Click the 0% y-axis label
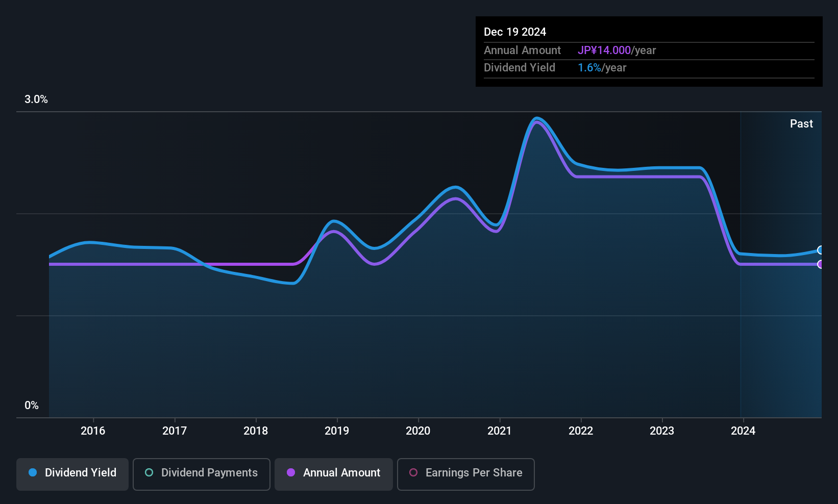Image resolution: width=838 pixels, height=504 pixels. point(32,406)
